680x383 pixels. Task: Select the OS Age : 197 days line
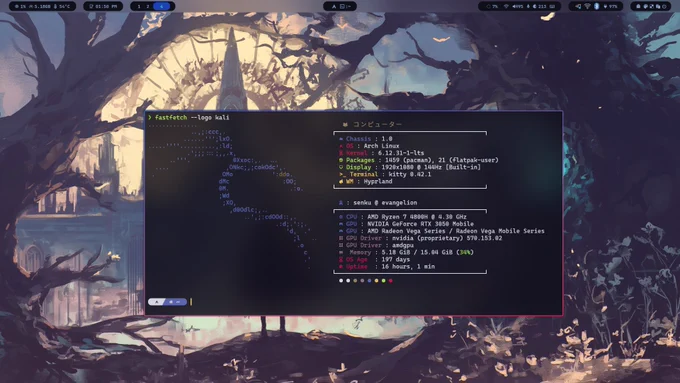[x=374, y=259]
